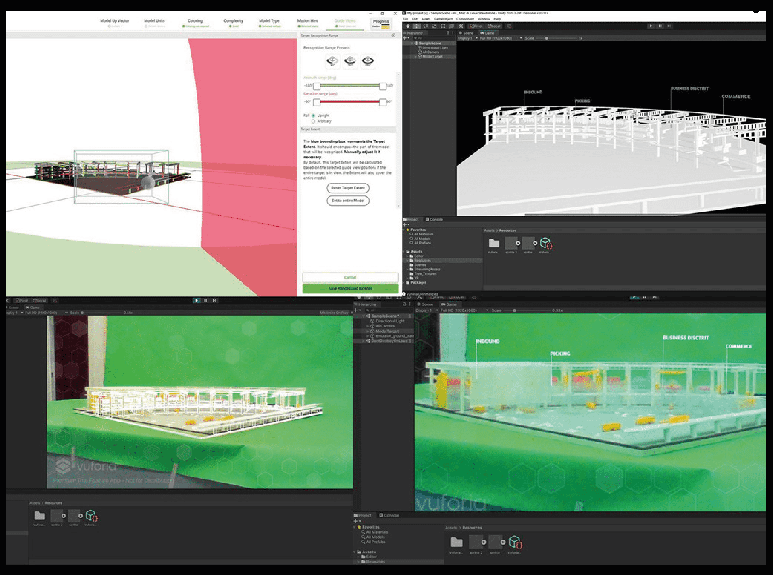Click the Pause button in top-right Unity window
This screenshot has width=773, height=575.
point(660,26)
